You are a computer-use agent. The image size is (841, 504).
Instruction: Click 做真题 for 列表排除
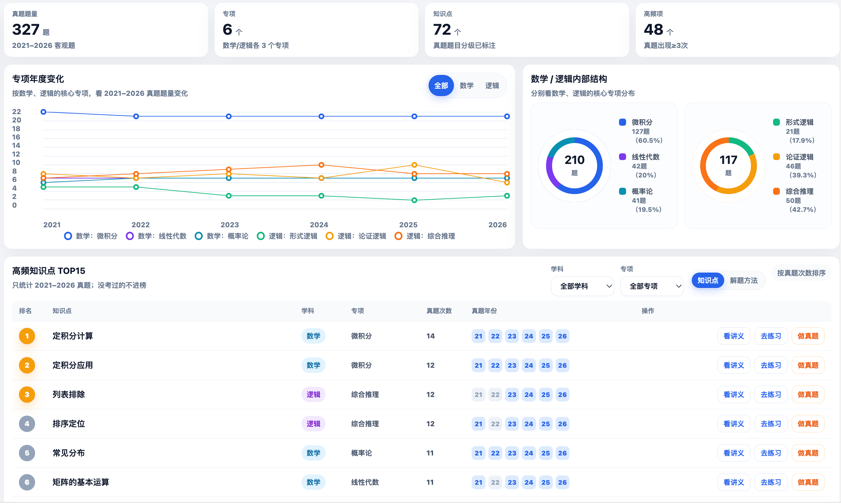(808, 395)
